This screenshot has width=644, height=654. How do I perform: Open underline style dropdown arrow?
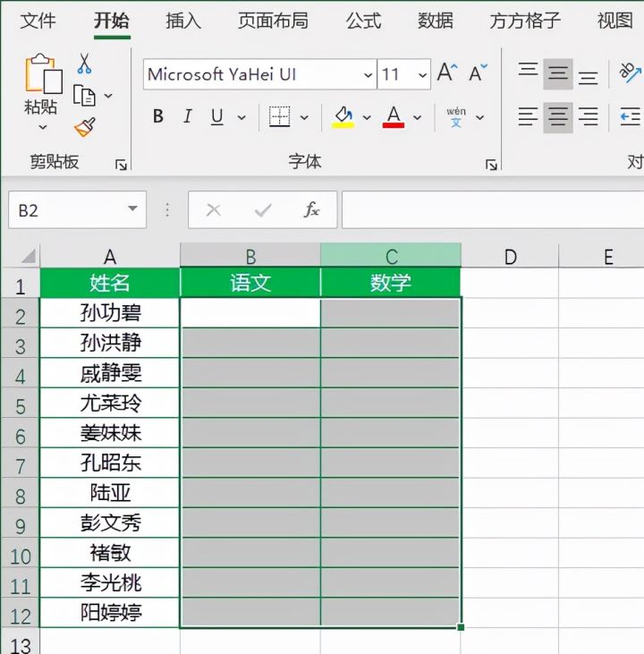click(x=241, y=117)
